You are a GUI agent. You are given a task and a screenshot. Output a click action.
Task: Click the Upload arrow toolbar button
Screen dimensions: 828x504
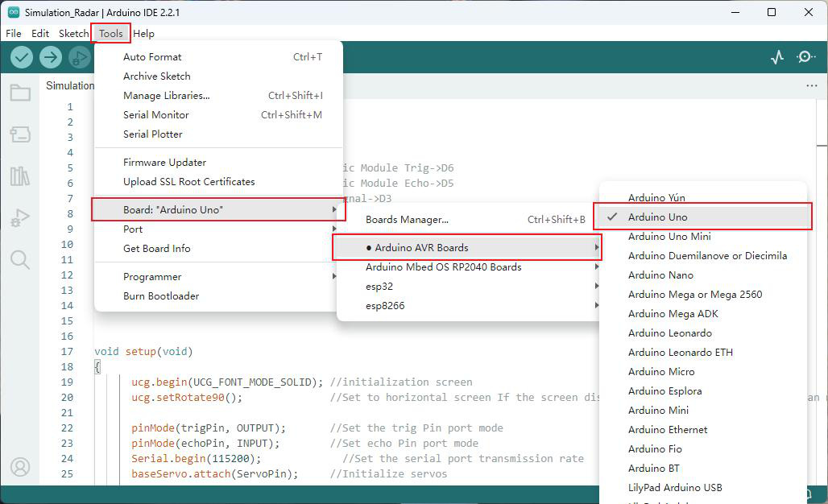pyautogui.click(x=51, y=57)
